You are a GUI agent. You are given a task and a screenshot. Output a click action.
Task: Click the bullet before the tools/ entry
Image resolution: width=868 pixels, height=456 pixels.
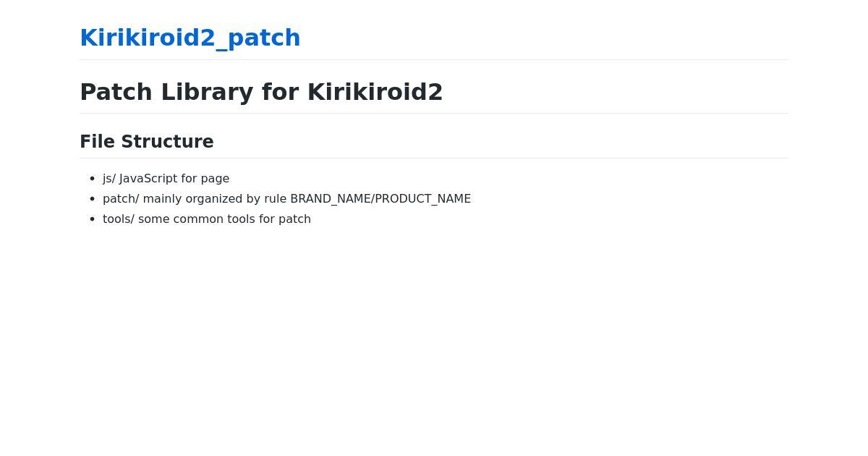[x=92, y=219]
